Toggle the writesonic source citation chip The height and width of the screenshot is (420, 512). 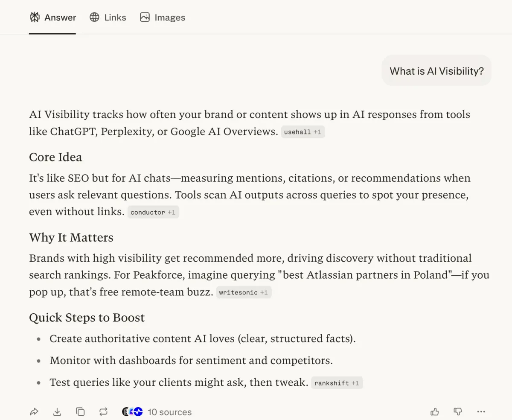(x=244, y=292)
